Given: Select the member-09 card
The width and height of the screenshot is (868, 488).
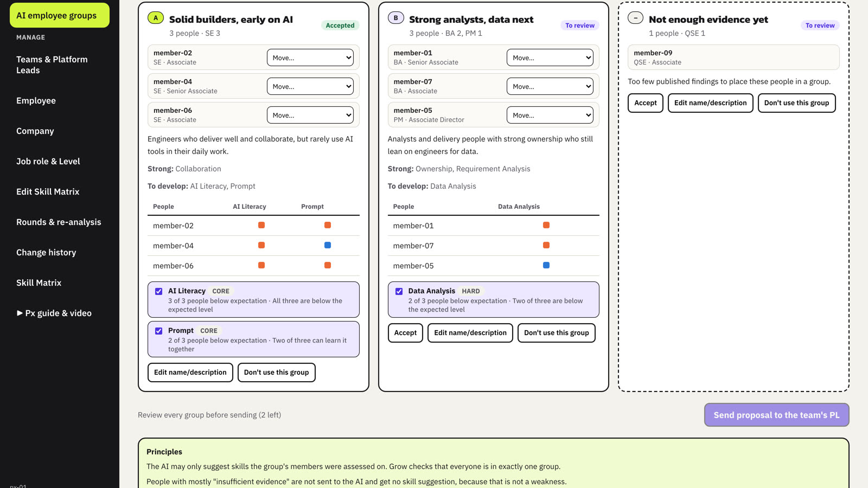Looking at the screenshot, I should pyautogui.click(x=733, y=57).
